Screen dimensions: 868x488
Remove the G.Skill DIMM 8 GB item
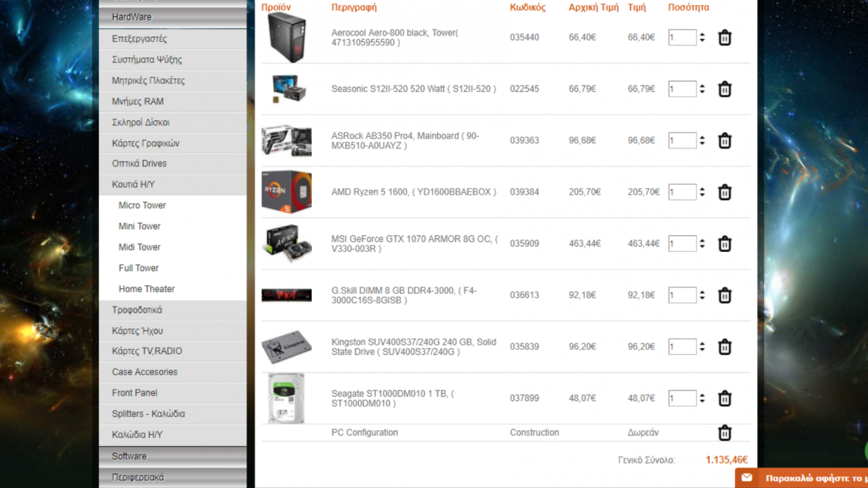coord(724,295)
